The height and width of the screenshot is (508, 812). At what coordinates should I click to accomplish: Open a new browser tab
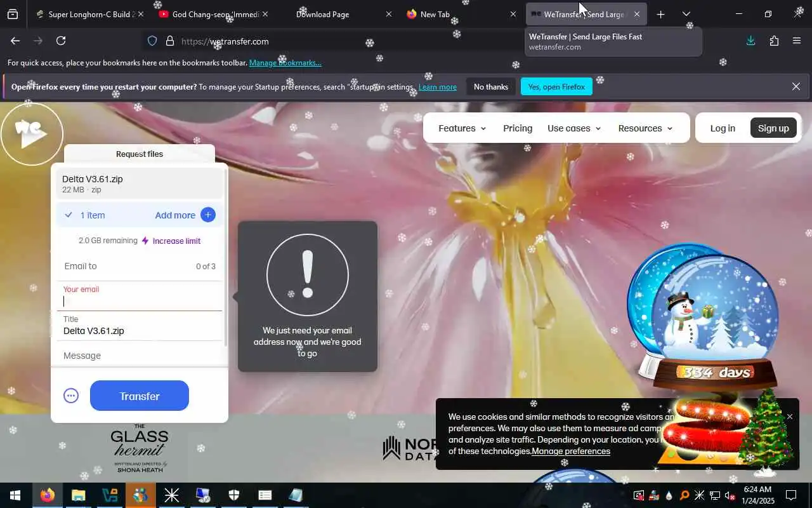pos(660,14)
